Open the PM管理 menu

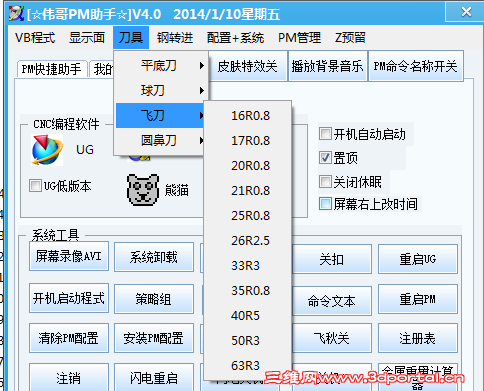[x=299, y=37]
